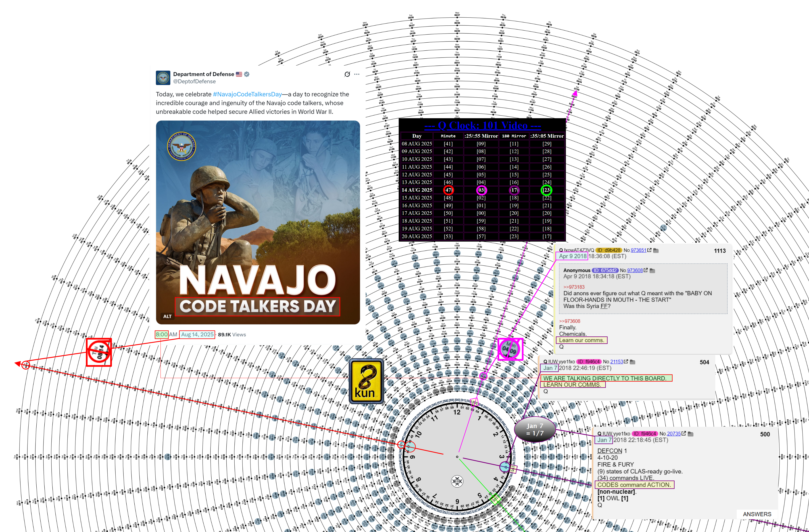Click the external-link icon next to No.20735
This screenshot has height=532, width=809.
pyautogui.click(x=684, y=433)
